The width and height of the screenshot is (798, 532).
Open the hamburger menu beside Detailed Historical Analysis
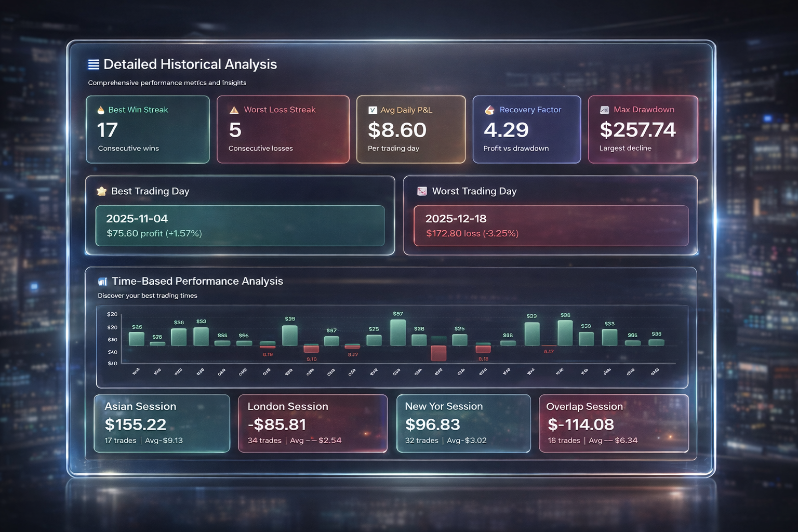tap(93, 64)
